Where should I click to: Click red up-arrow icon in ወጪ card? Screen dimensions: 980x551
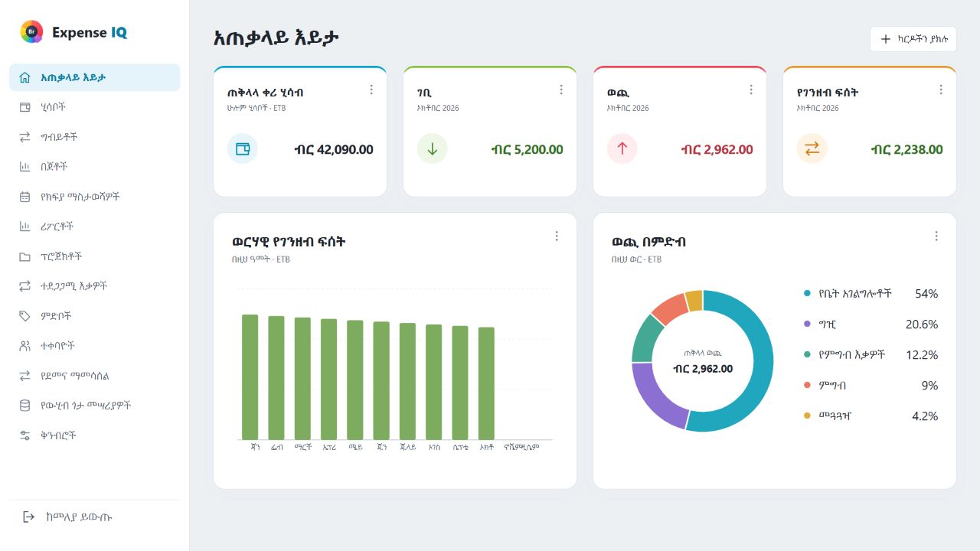click(622, 148)
